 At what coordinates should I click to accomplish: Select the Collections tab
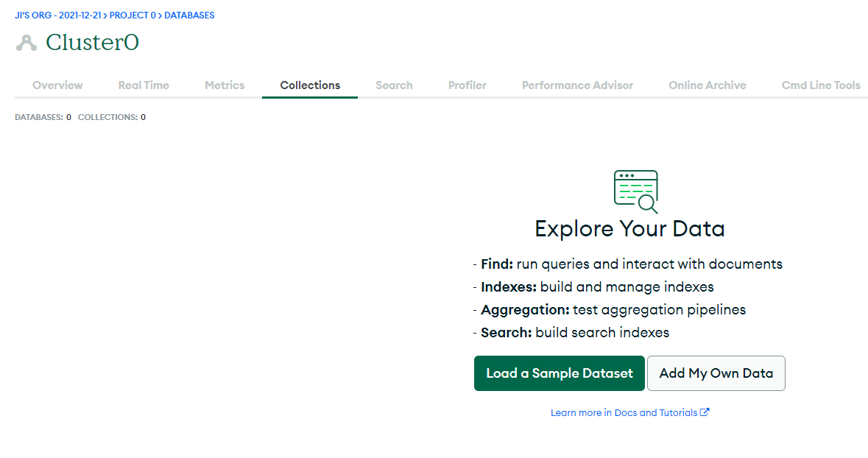click(x=310, y=85)
